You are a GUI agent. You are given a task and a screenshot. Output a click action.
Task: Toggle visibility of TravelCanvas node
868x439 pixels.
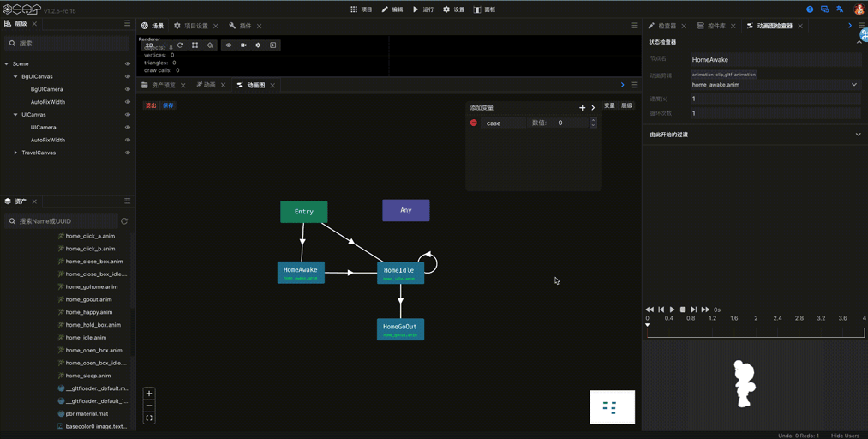click(x=128, y=153)
